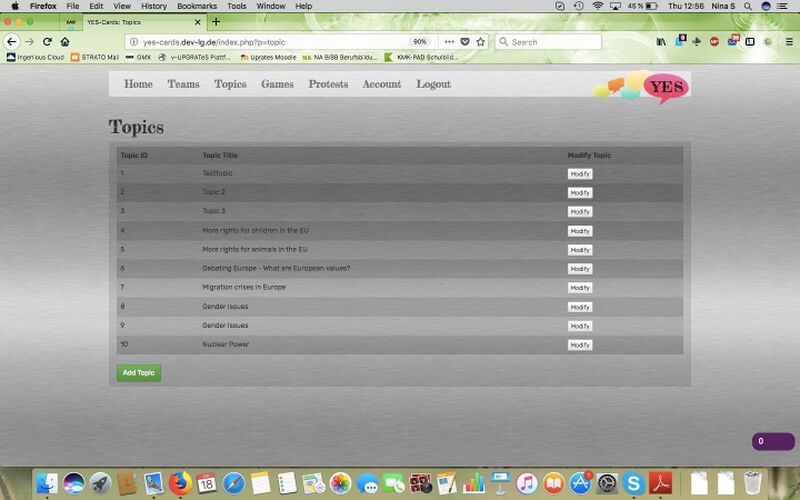Open Siri from the Dock
Screen dimensions: 800x500
point(74,483)
